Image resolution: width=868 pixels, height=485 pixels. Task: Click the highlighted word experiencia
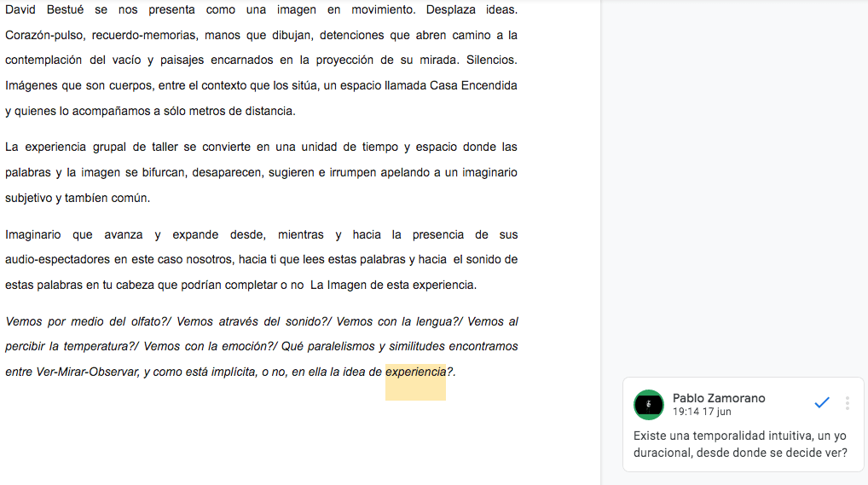click(x=415, y=372)
